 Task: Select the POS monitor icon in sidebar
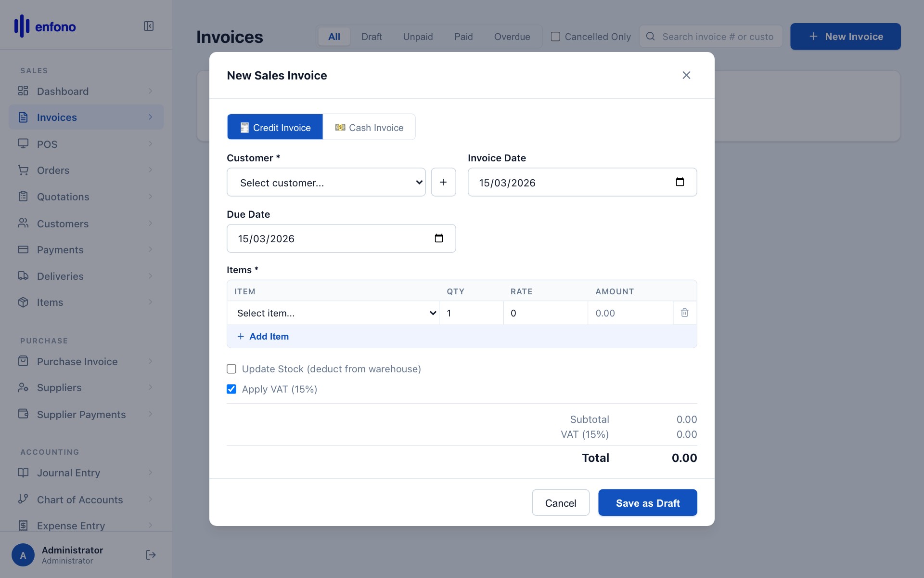click(x=24, y=144)
